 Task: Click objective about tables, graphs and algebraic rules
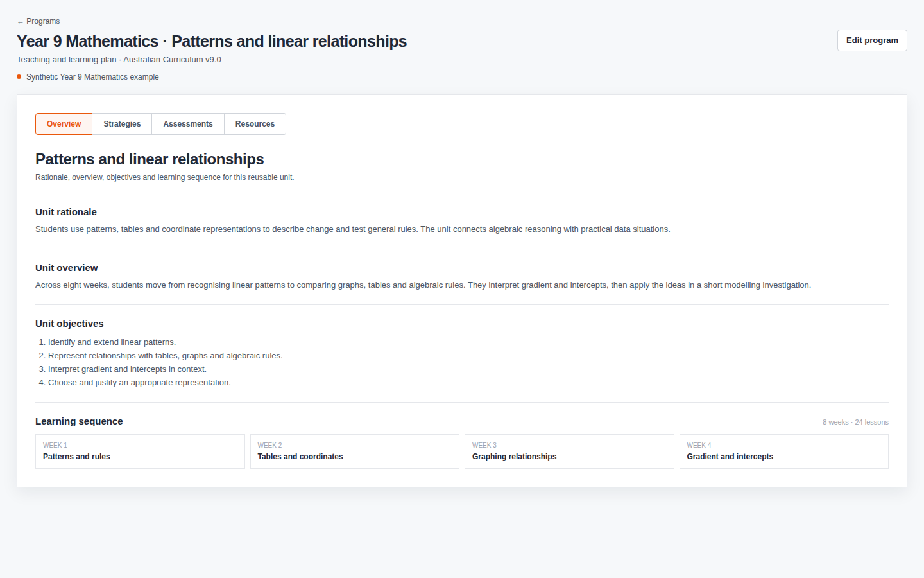click(165, 356)
